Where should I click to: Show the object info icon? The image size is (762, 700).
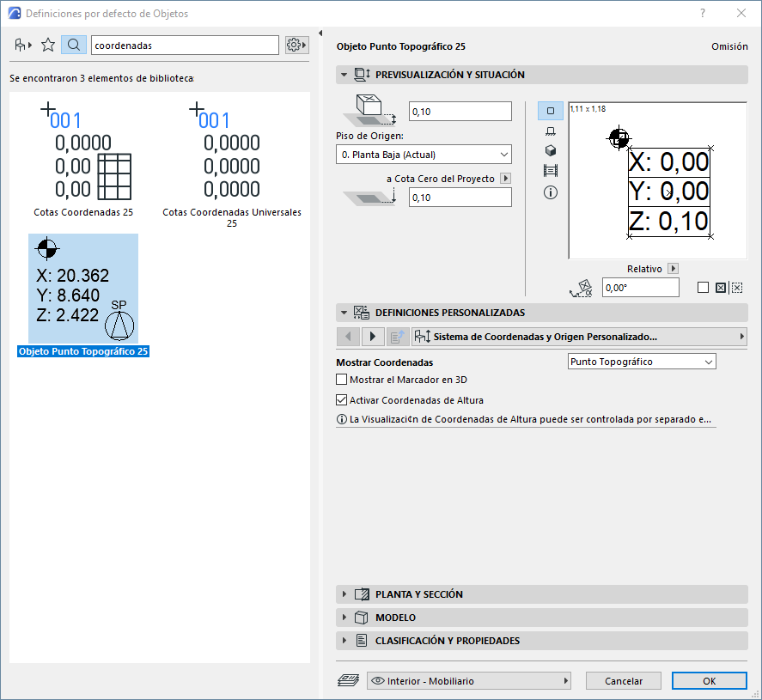click(551, 192)
